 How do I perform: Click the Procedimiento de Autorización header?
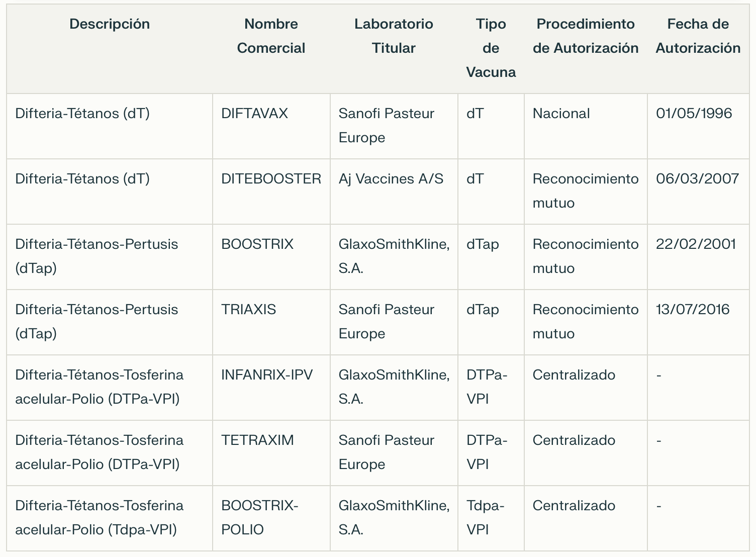(x=586, y=36)
